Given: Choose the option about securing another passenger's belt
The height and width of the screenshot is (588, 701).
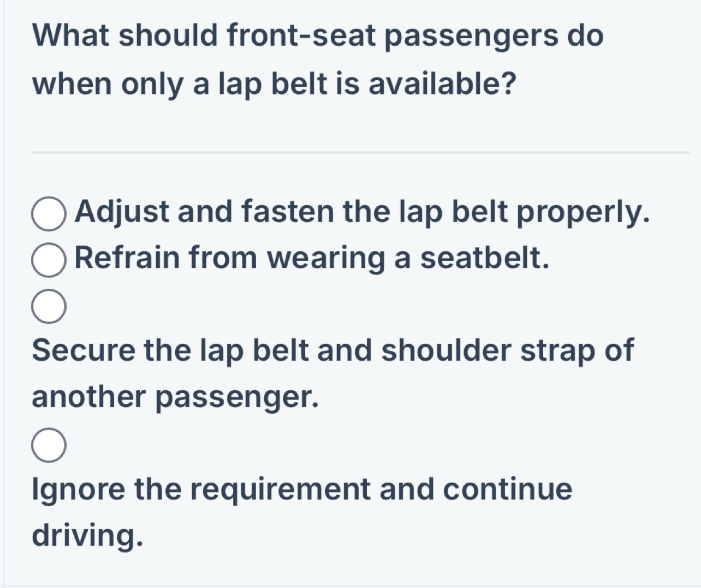Looking at the screenshot, I should (x=50, y=306).
